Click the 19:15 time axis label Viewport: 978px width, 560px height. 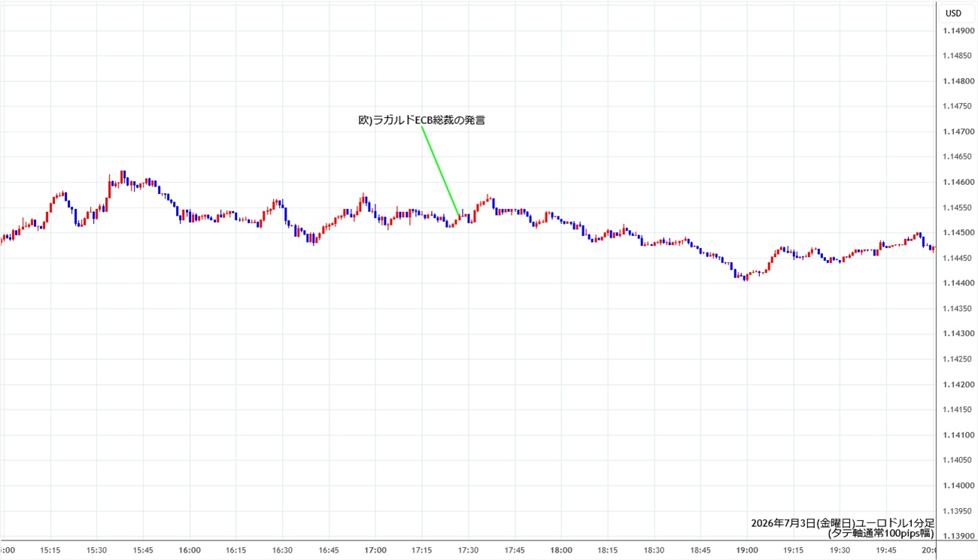(x=793, y=550)
